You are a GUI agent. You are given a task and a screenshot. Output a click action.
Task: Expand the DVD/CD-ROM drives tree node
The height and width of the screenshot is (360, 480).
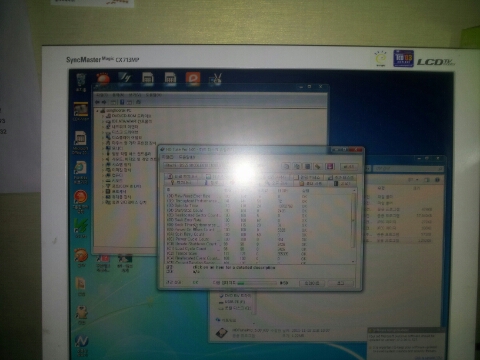click(x=103, y=116)
